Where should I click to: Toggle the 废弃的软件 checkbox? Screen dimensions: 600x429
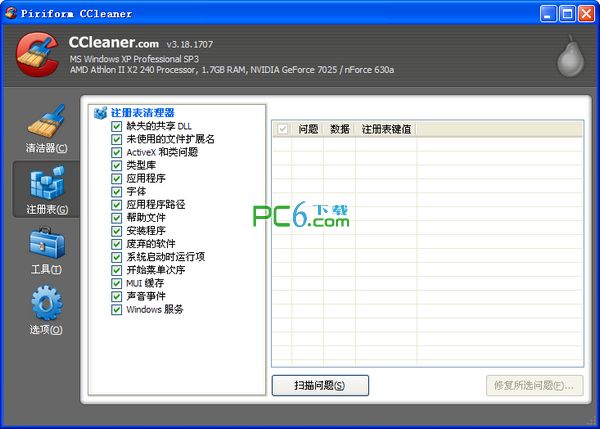[x=116, y=244]
